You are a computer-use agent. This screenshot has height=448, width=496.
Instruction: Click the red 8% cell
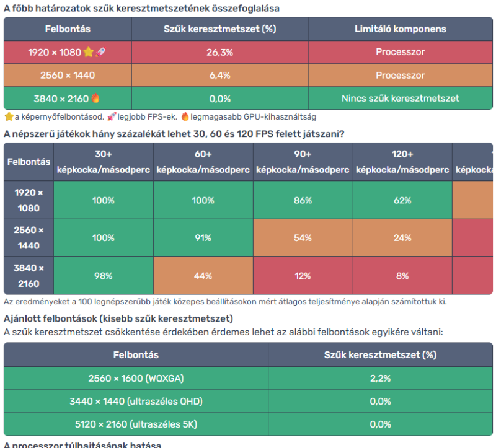click(402, 276)
